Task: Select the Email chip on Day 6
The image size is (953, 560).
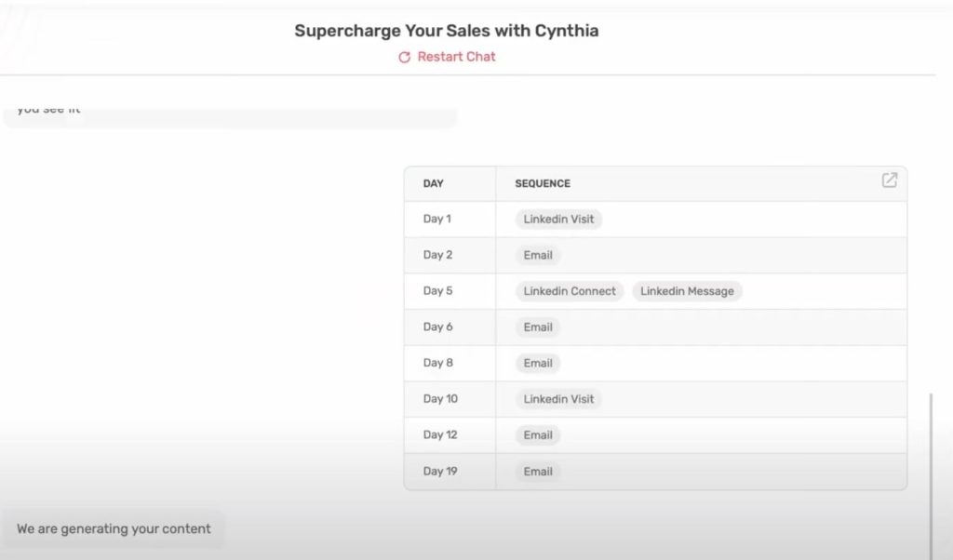Action: [x=538, y=327]
